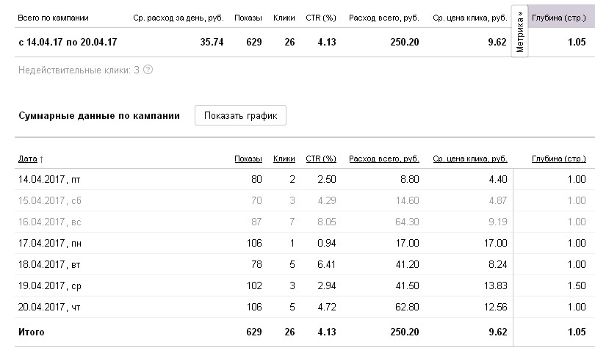
Task: Select the 16.04.2017 Sunday row
Action: pos(44,222)
